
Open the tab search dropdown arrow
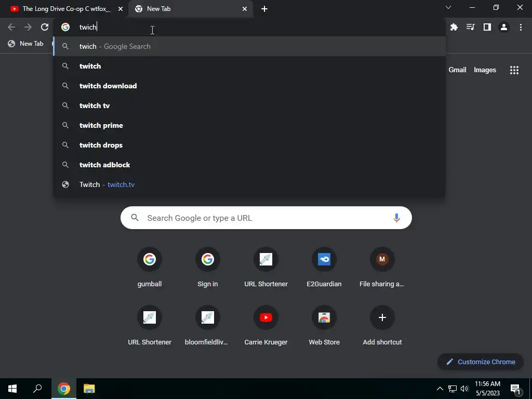448,7
